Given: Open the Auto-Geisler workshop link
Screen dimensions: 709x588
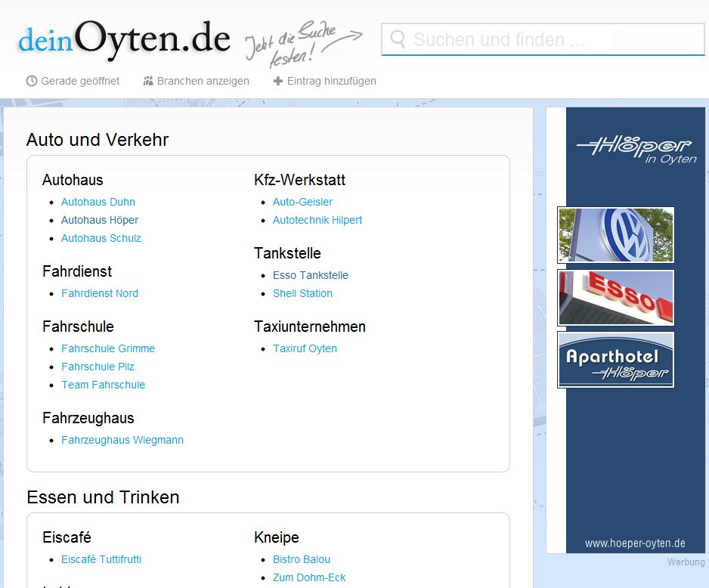Looking at the screenshot, I should [302, 202].
